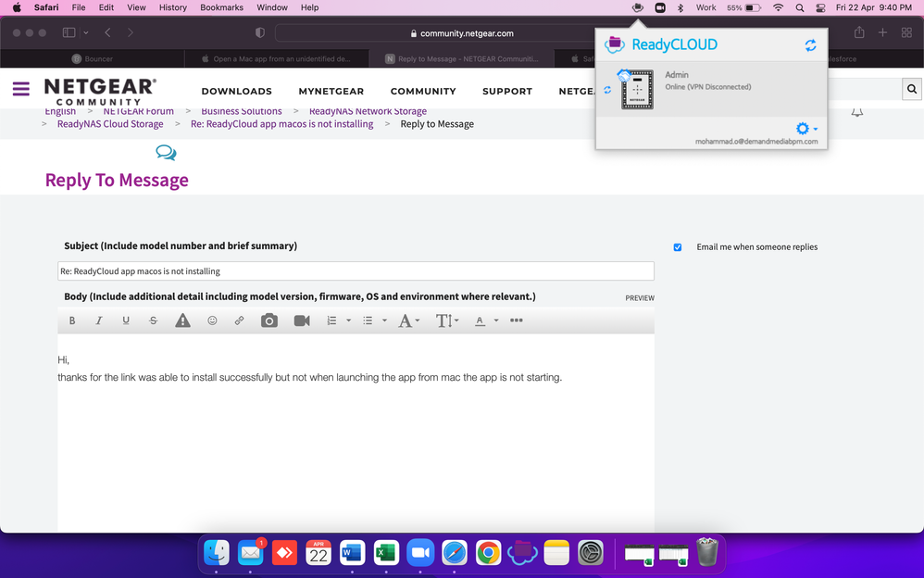The height and width of the screenshot is (578, 924).
Task: Open the Bookmarks menu
Action: click(221, 7)
